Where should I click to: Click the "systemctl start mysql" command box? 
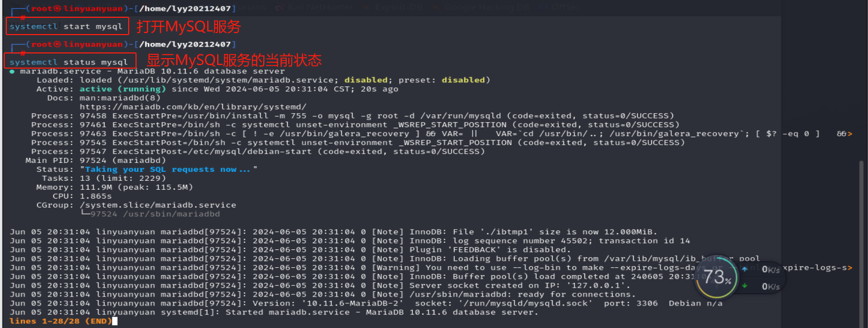[67, 26]
